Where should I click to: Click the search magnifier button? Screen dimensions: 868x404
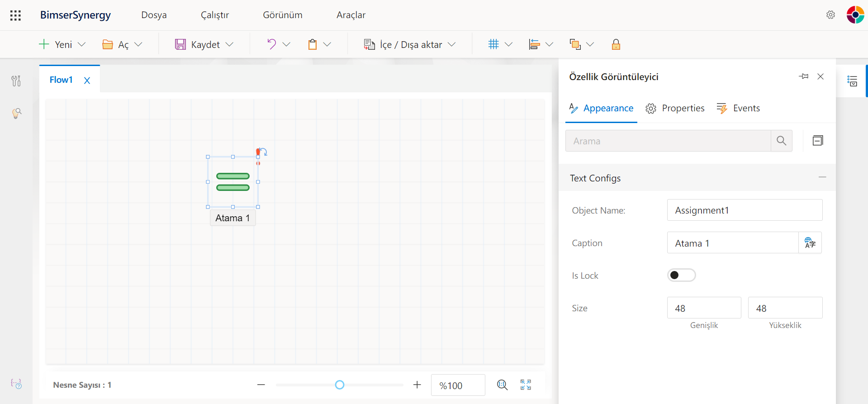(781, 141)
